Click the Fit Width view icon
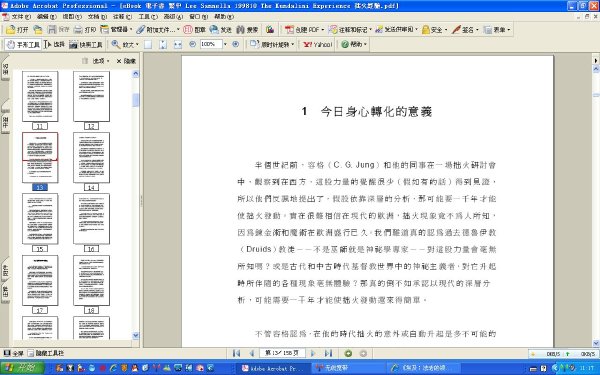The width and height of the screenshot is (600, 375). click(x=178, y=44)
